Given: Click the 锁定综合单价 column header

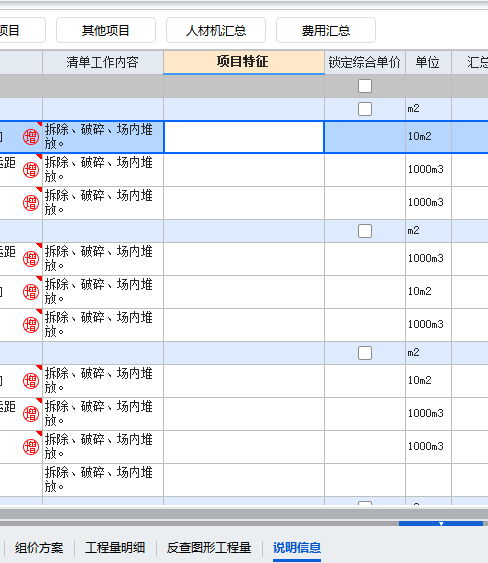Looking at the screenshot, I should point(365,62).
